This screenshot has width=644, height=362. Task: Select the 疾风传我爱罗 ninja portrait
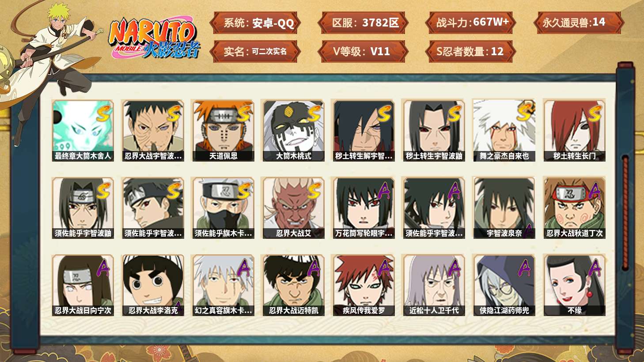pos(364,285)
